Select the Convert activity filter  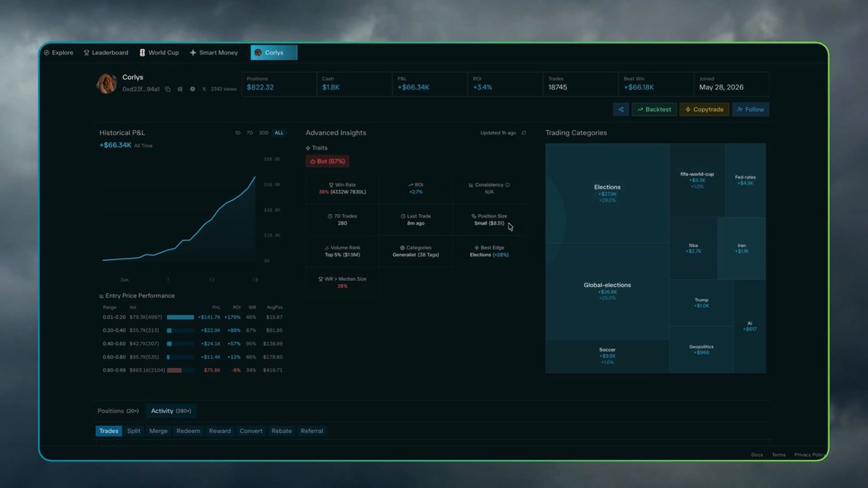point(251,431)
